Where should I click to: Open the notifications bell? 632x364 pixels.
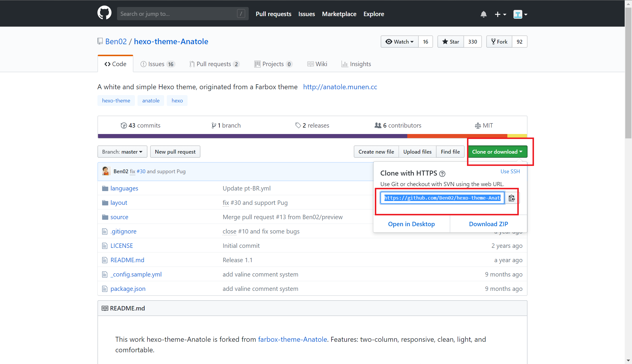pos(483,14)
